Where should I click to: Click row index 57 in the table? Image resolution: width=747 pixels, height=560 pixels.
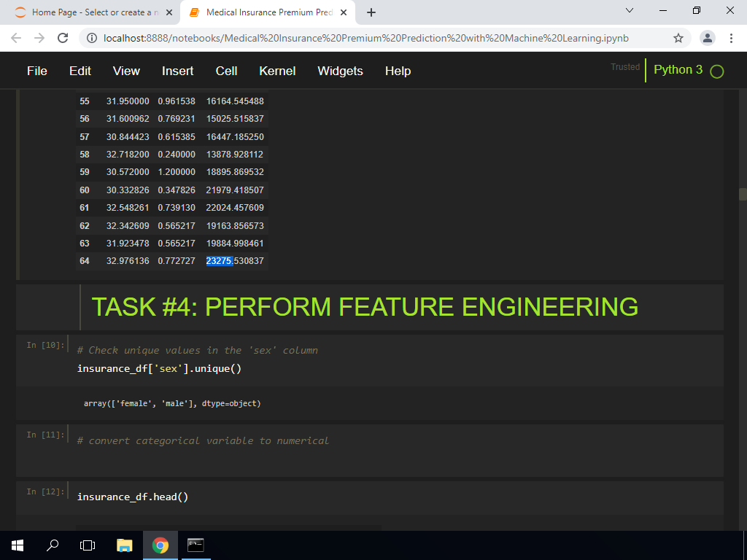coord(85,136)
